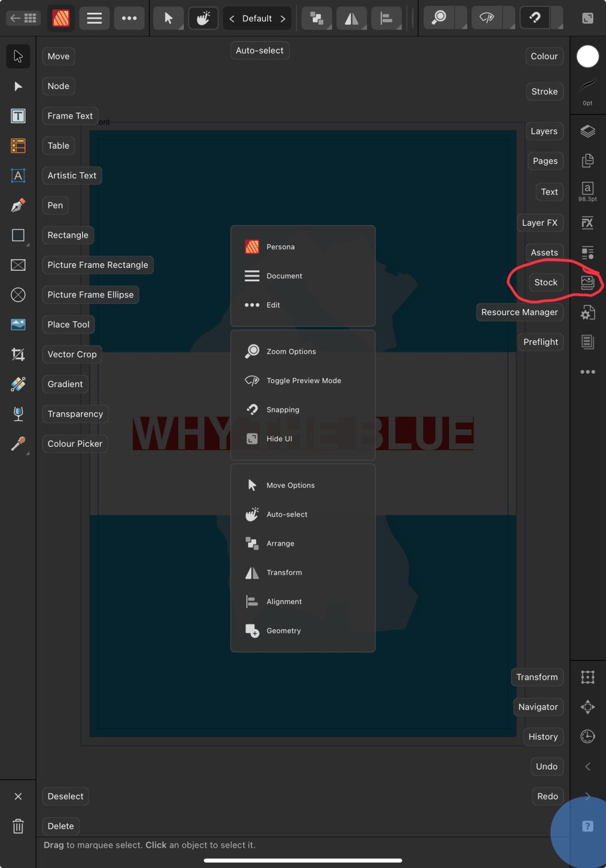Activate the Vector Crop tool icon

(x=18, y=354)
